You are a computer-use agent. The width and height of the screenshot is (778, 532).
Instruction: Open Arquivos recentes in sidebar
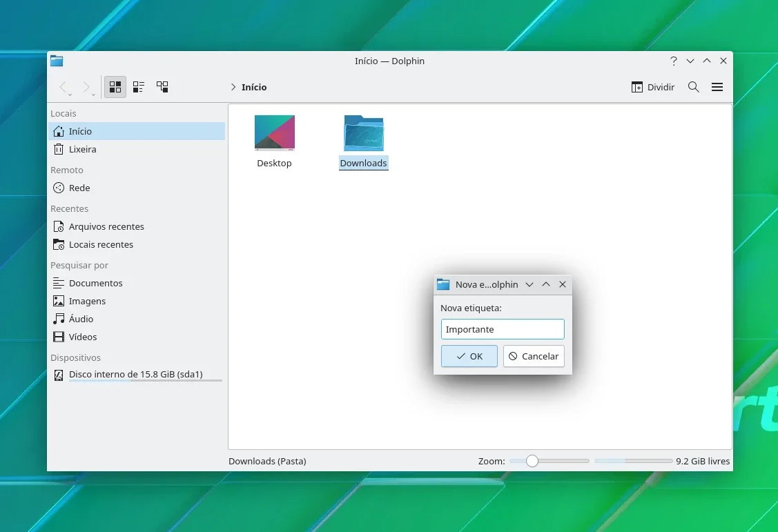pos(137,226)
